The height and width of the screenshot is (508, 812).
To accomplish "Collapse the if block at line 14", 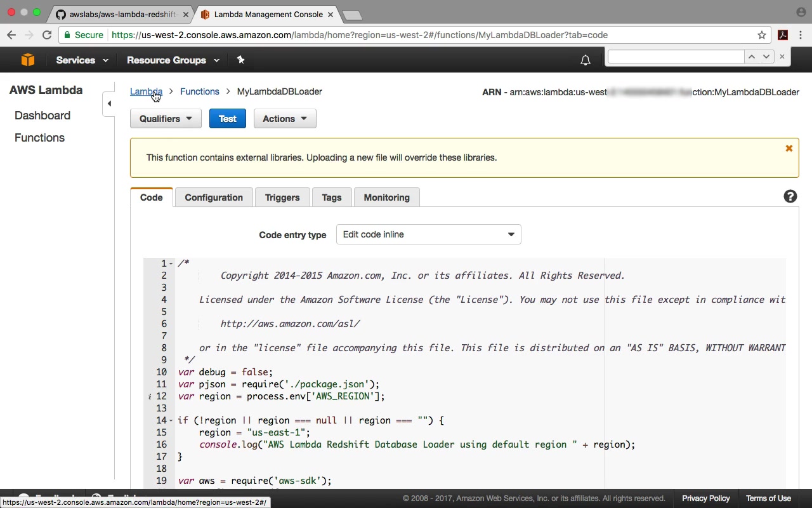I will [171, 420].
